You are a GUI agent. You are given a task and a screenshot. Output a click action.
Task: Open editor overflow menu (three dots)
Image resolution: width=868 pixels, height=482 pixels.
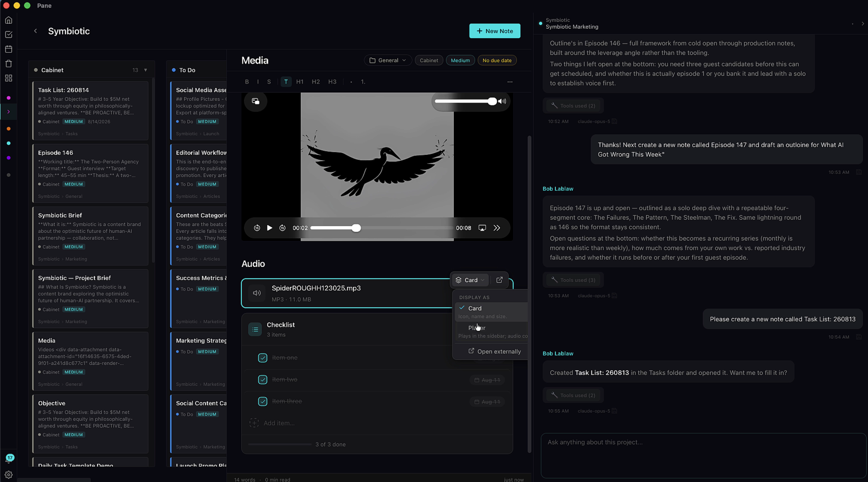click(x=510, y=81)
